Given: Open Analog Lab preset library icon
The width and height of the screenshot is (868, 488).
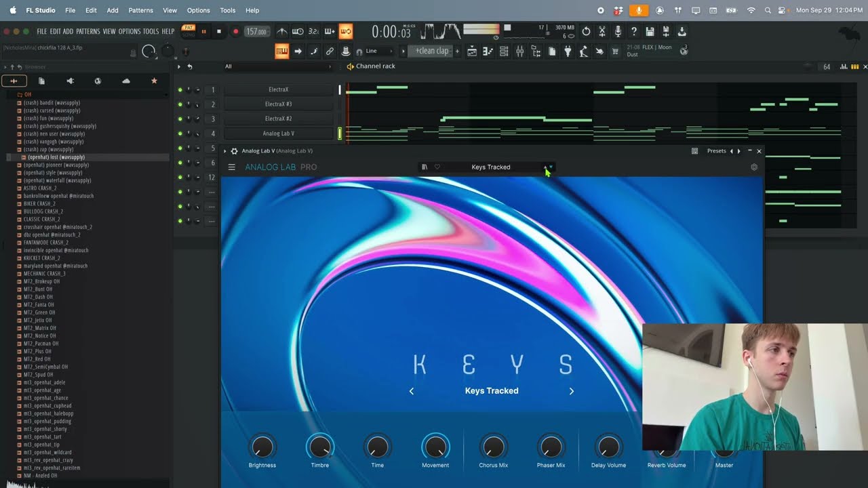Looking at the screenshot, I should [x=425, y=167].
